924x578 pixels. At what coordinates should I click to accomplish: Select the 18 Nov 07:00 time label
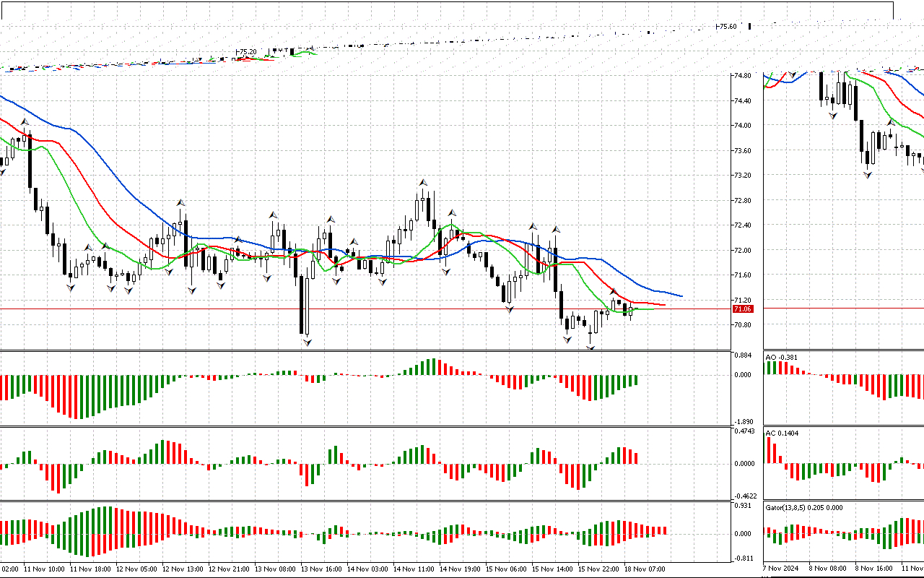pos(645,569)
